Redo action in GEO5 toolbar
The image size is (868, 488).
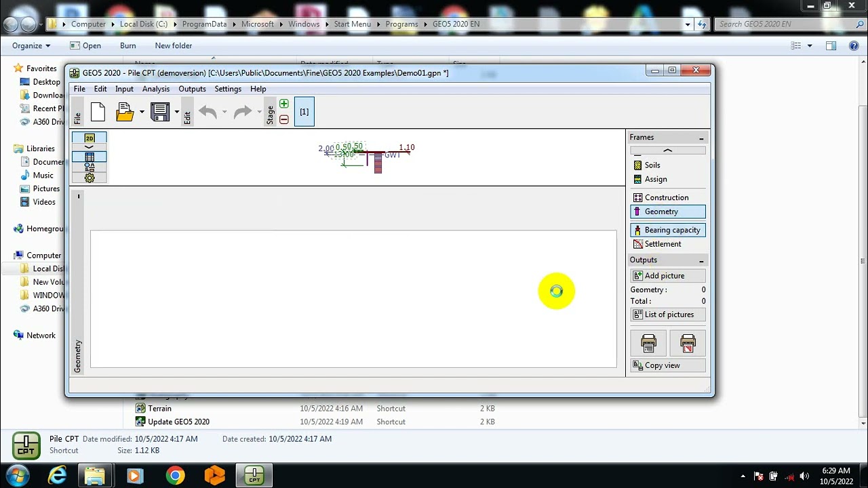[243, 112]
